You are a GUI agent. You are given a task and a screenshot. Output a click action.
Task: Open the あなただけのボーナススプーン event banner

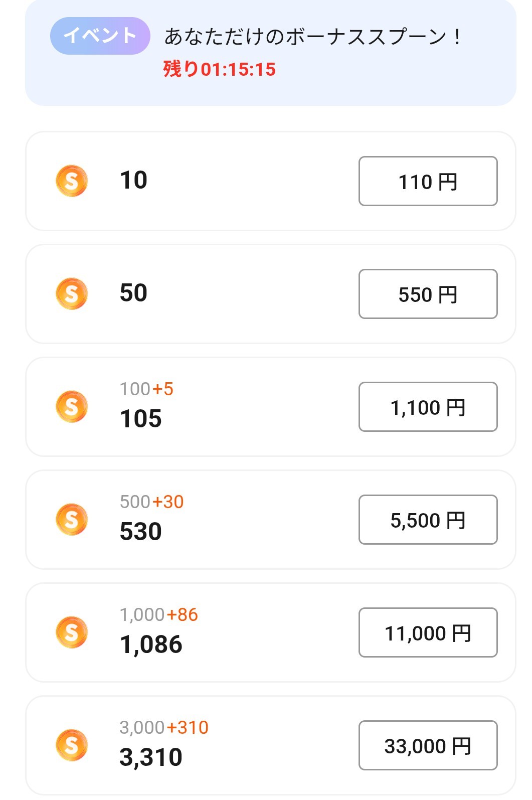coord(313,37)
